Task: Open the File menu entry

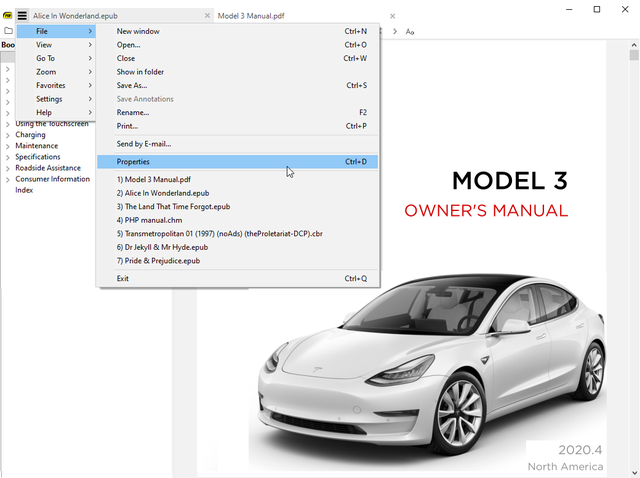Action: tap(56, 31)
